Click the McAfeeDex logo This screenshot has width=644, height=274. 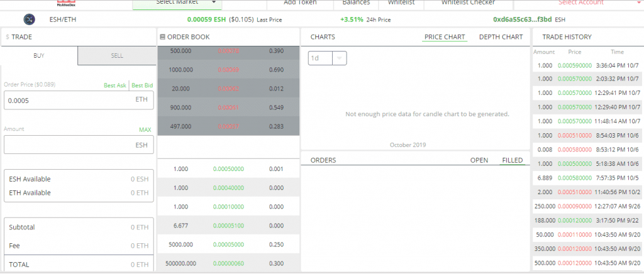pos(65,3)
